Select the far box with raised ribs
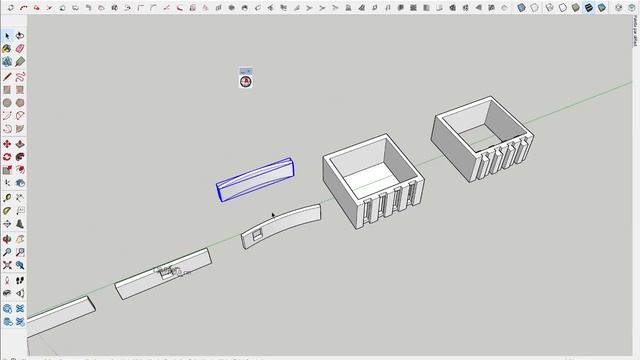 pos(482,139)
